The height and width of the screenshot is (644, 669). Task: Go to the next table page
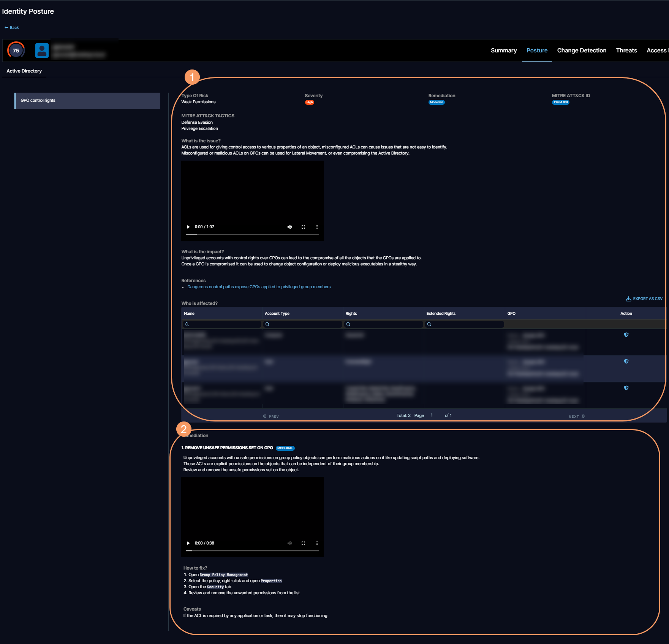[x=576, y=417]
